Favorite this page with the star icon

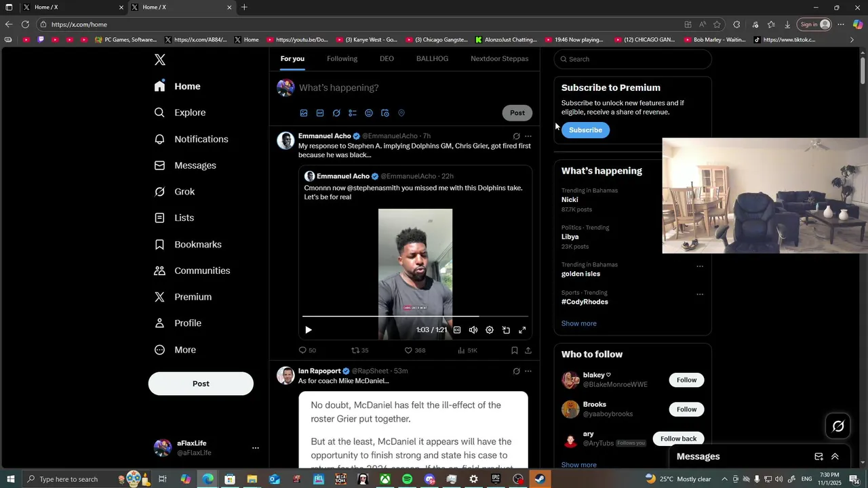tap(717, 24)
